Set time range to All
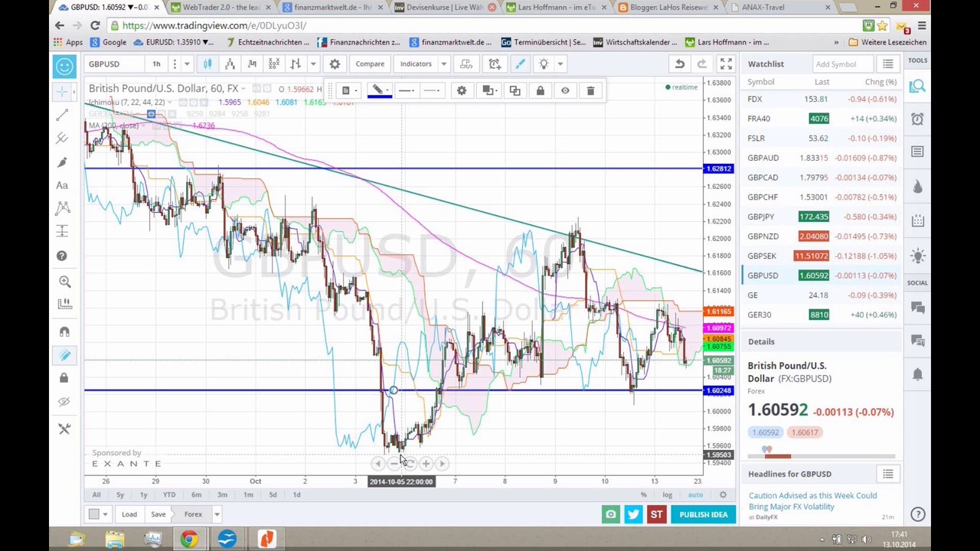Image resolution: width=980 pixels, height=551 pixels. (96, 494)
